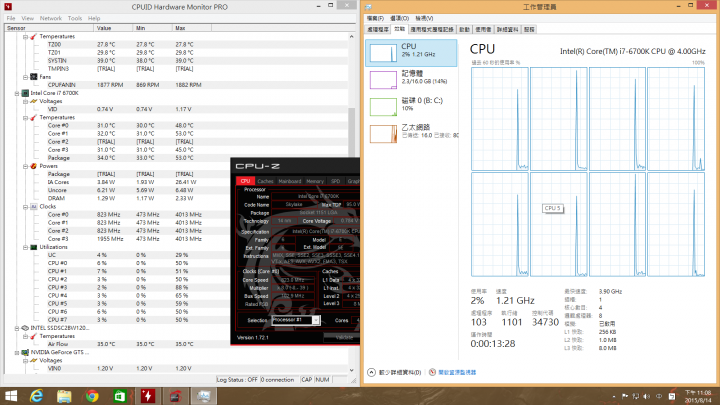Click the Value column header in HWMonitor
The width and height of the screenshot is (720, 405).
(x=114, y=28)
